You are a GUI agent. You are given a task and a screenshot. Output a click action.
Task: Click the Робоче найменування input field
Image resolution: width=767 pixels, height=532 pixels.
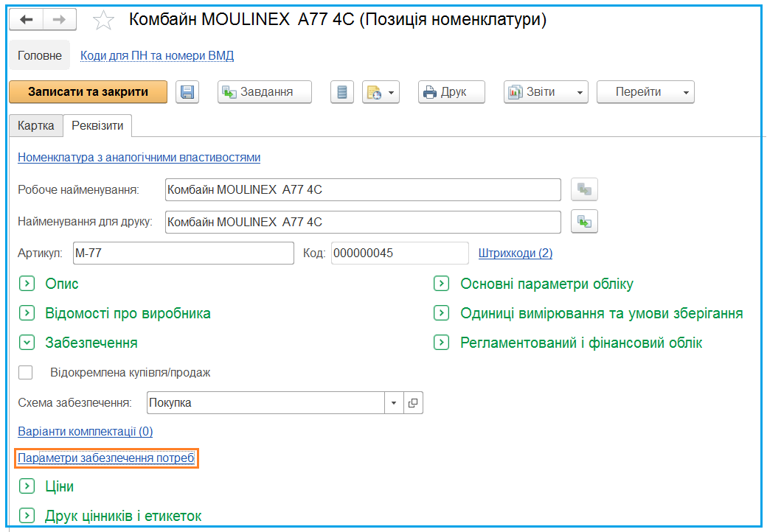pyautogui.click(x=363, y=189)
